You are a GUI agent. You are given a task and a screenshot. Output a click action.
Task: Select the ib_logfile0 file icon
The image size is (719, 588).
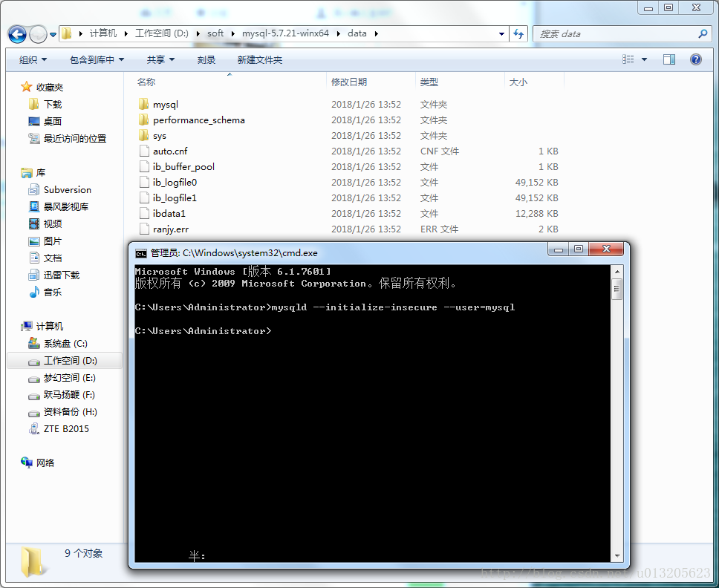point(144,182)
